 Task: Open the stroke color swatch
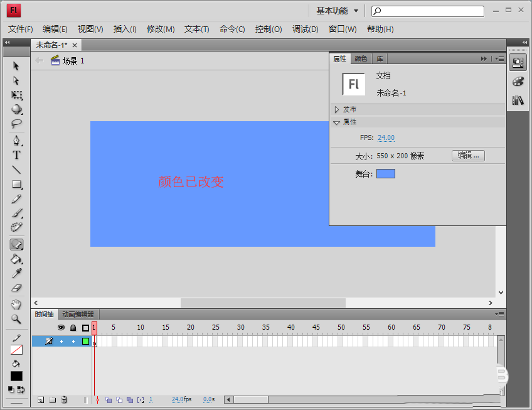coord(16,350)
